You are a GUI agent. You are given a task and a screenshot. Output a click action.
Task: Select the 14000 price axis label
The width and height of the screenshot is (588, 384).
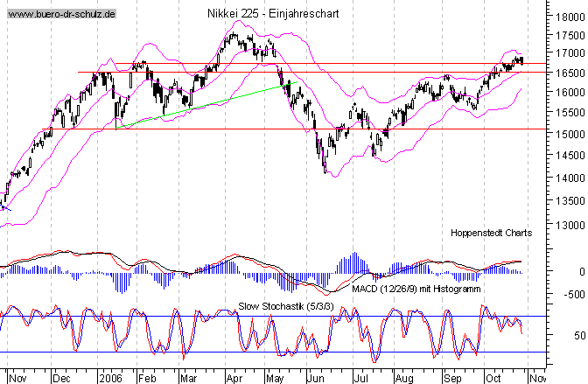click(x=570, y=178)
